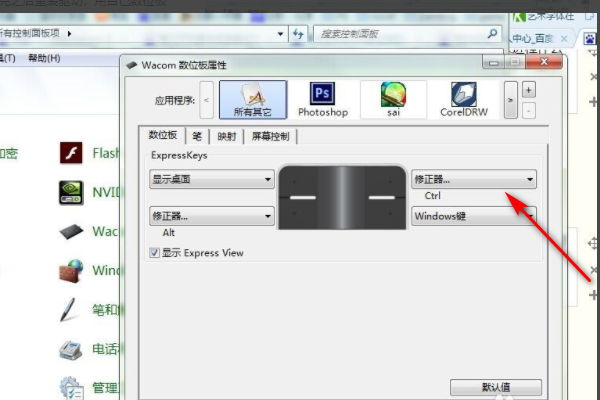The image size is (600, 400).
Task: Select the Photoshop application icon
Action: [323, 100]
